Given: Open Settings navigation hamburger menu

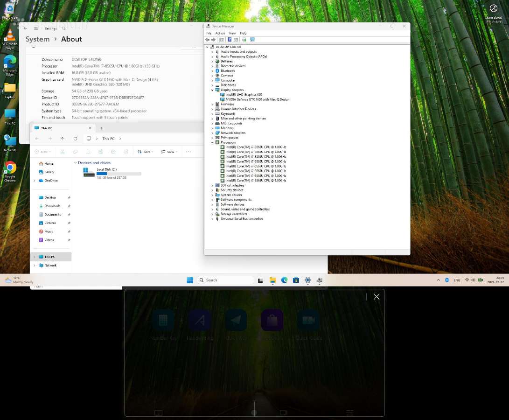Looking at the screenshot, I should [36, 28].
